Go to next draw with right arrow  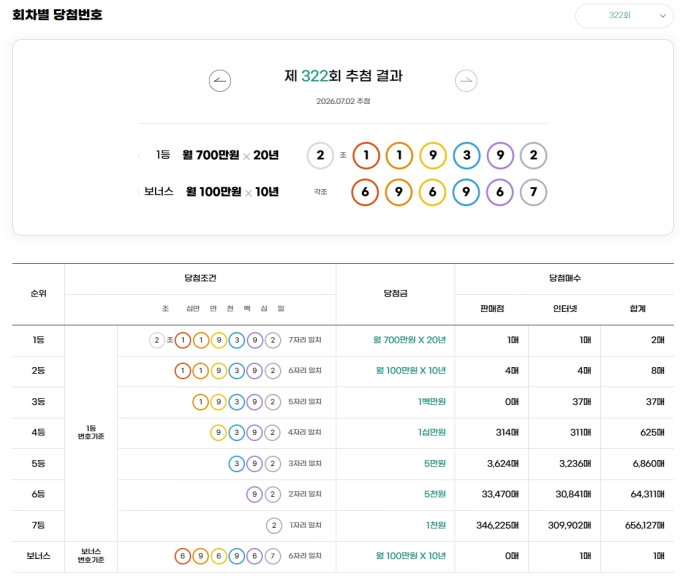pyautogui.click(x=466, y=81)
